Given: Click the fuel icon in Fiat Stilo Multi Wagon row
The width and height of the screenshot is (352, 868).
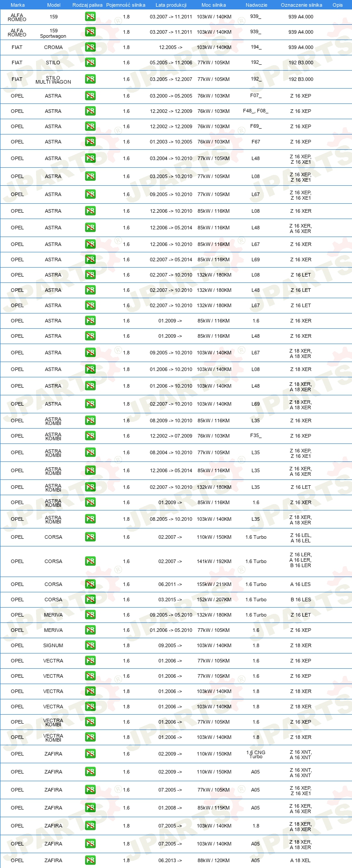Looking at the screenshot, I should pyautogui.click(x=90, y=79).
